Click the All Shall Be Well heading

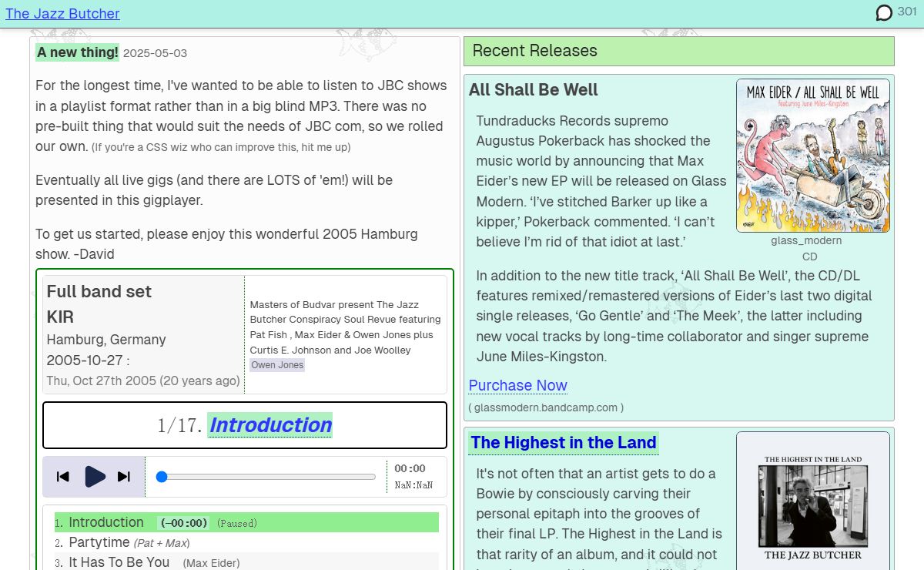coord(534,90)
